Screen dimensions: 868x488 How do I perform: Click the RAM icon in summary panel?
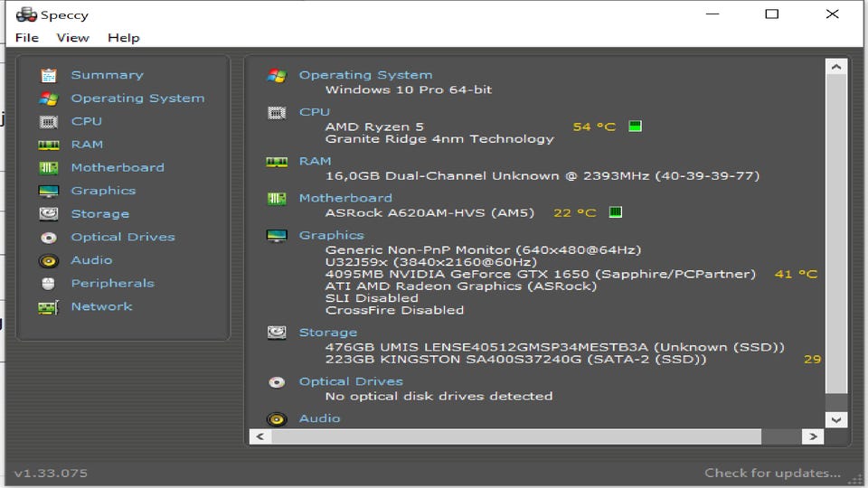277,162
